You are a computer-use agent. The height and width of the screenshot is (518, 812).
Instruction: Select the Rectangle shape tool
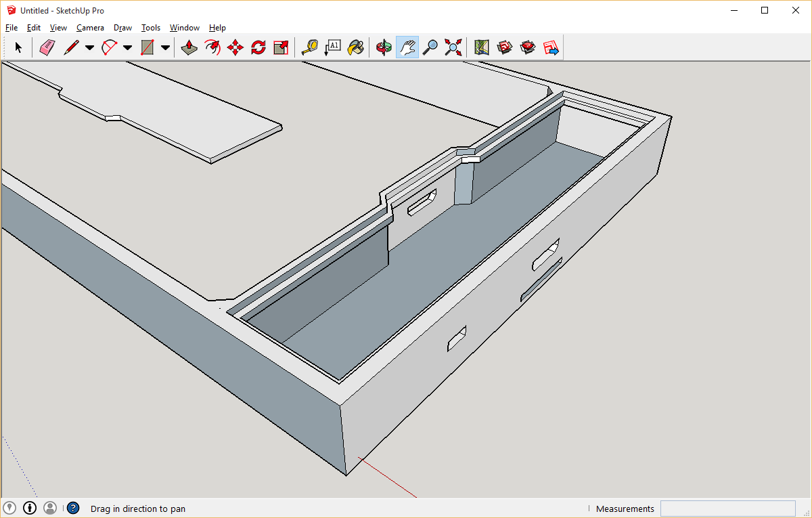[x=147, y=47]
